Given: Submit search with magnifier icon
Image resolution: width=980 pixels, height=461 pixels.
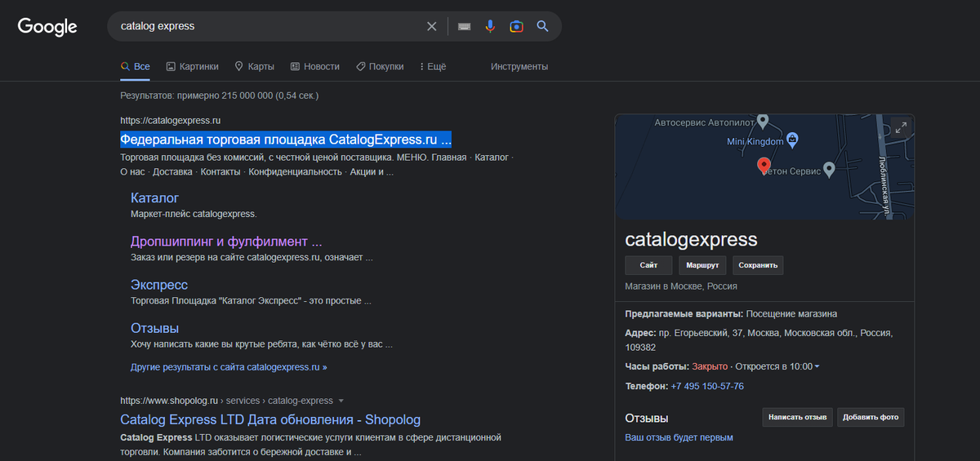Looking at the screenshot, I should point(542,26).
